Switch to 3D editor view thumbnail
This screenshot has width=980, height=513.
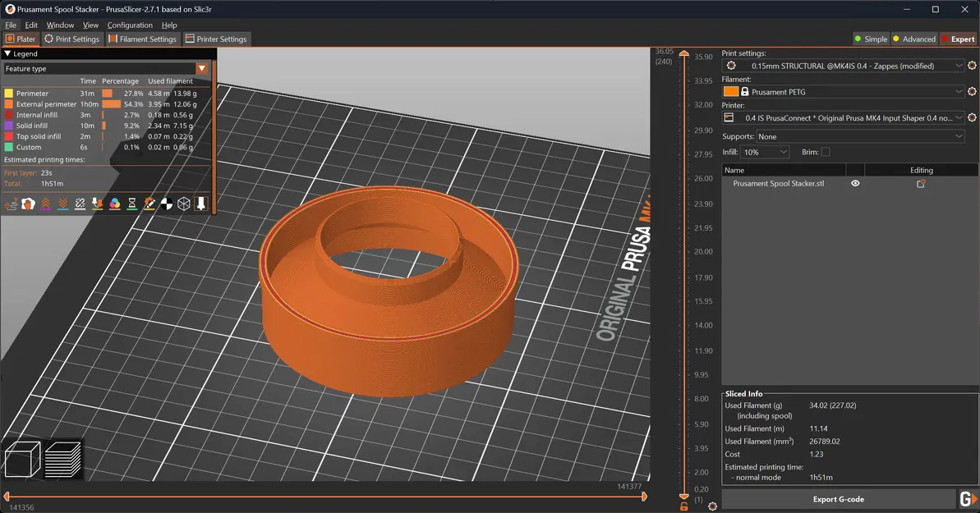pyautogui.click(x=21, y=460)
